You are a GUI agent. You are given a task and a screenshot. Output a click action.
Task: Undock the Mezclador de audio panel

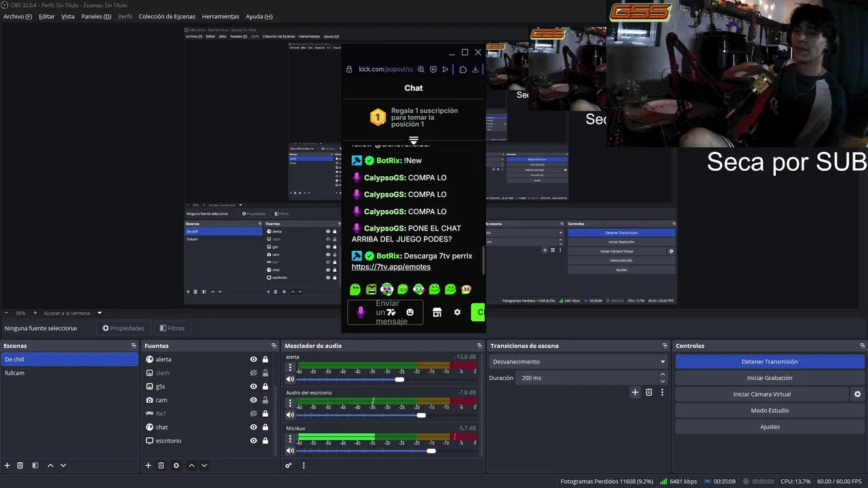pos(479,346)
